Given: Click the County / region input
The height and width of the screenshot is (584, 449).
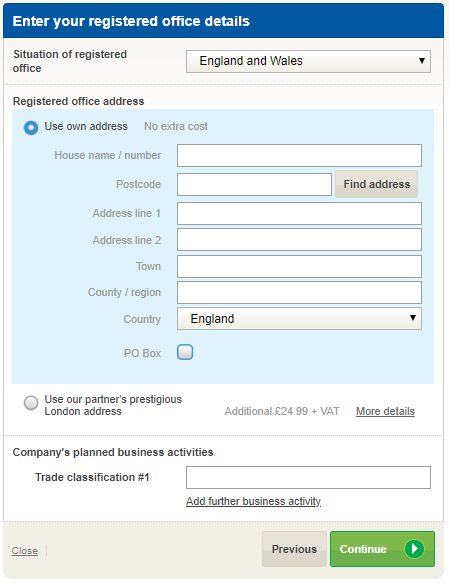Looking at the screenshot, I should tap(299, 292).
